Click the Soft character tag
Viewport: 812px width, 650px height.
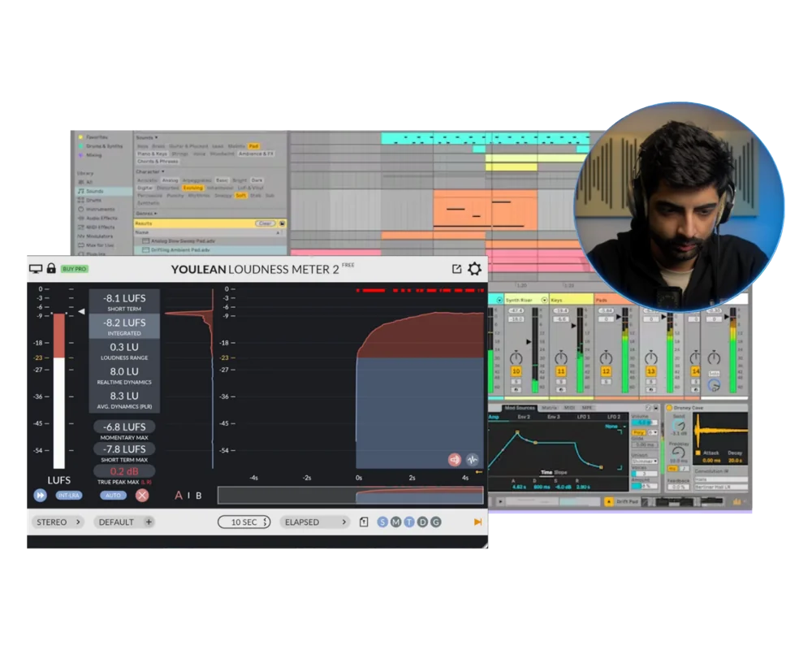[x=241, y=196]
